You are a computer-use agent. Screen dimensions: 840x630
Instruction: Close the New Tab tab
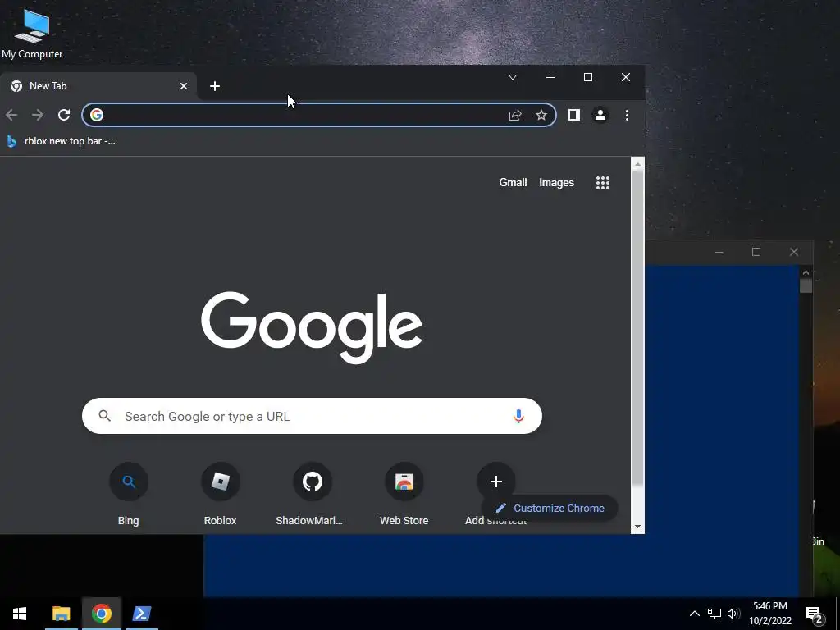[184, 86]
